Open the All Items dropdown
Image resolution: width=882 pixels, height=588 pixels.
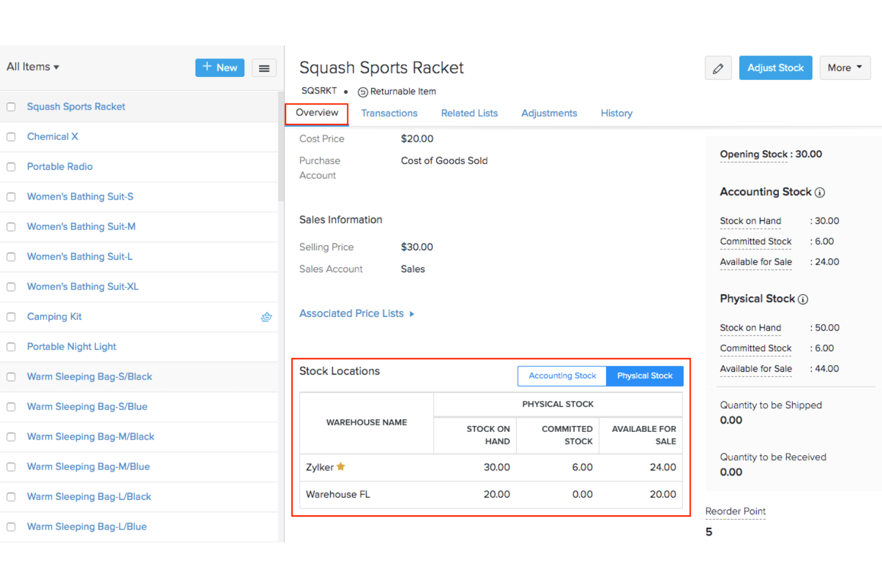point(33,67)
